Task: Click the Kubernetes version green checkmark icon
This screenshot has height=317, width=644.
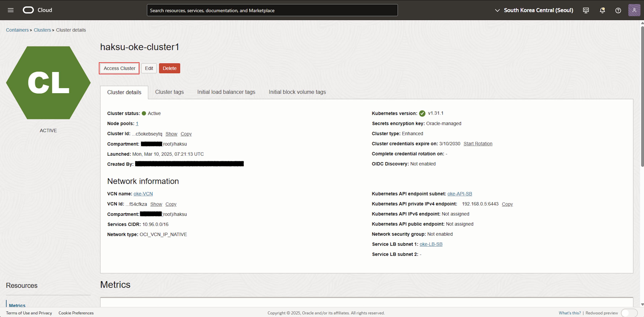Action: (422, 113)
